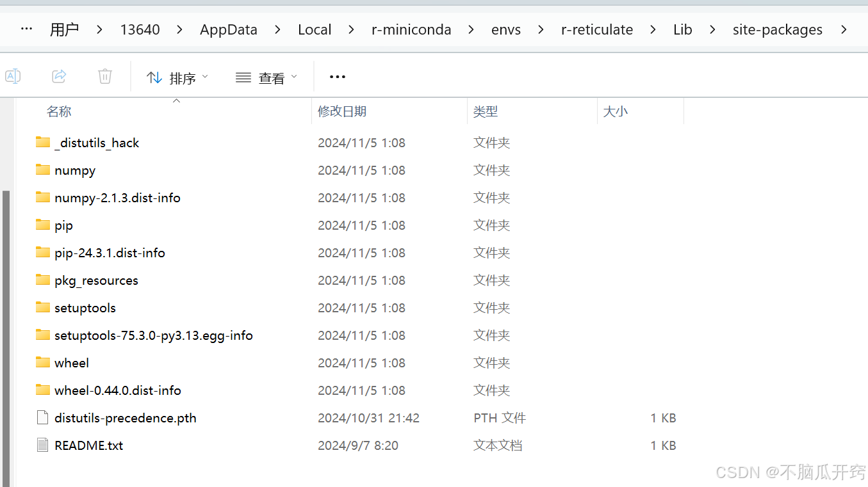Select the README.txt file name
This screenshot has height=487, width=868.
pos(89,445)
